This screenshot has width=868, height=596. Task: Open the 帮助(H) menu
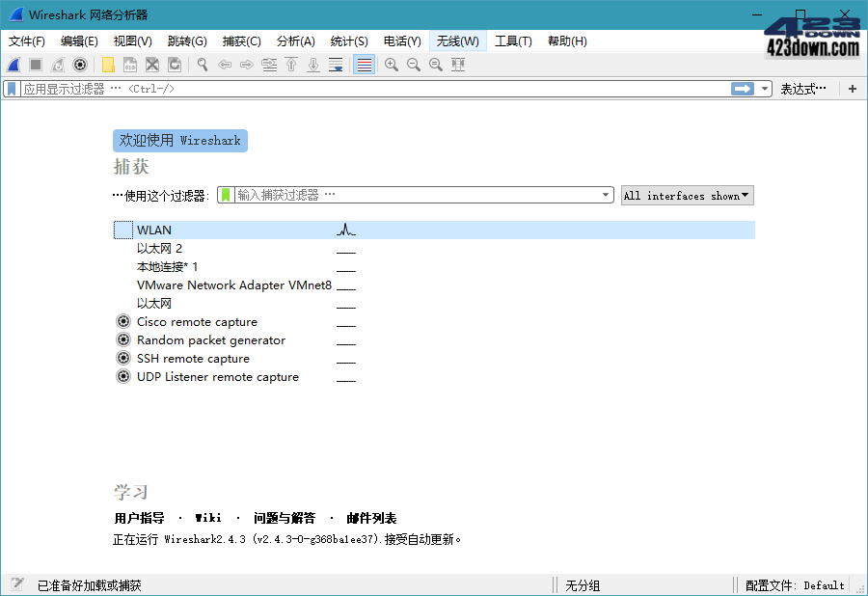point(567,41)
